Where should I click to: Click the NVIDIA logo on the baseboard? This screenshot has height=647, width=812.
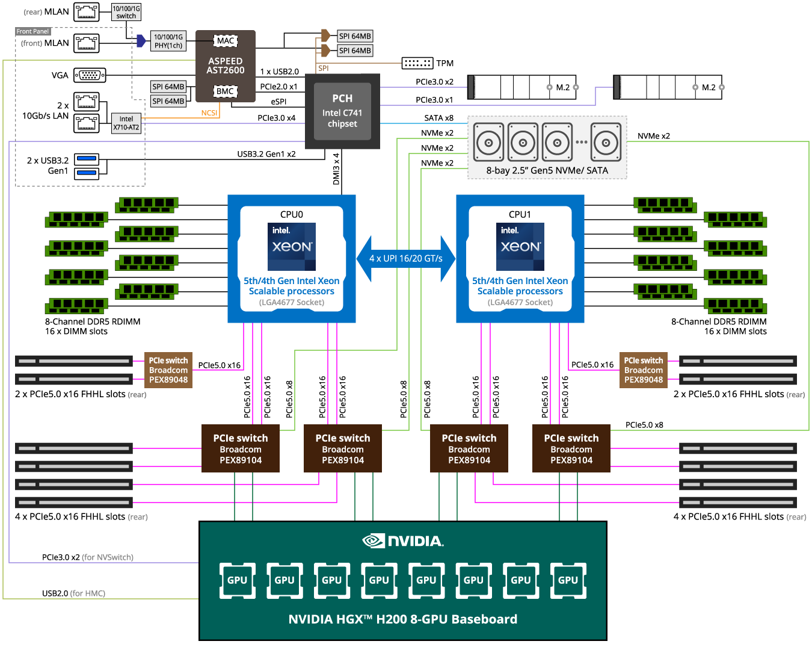point(403,540)
